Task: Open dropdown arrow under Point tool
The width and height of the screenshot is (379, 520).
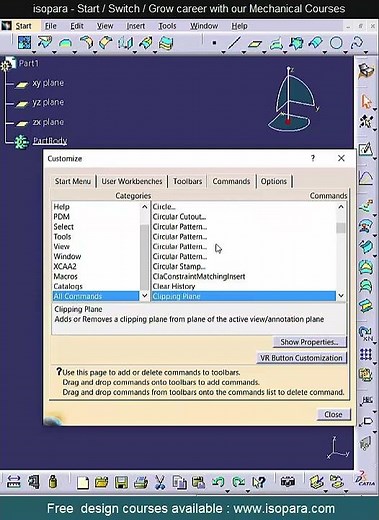Action: click(223, 52)
